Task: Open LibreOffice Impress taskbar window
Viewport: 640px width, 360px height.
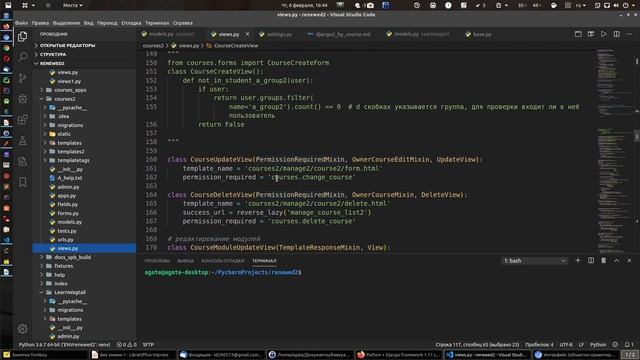Action: coord(133,355)
